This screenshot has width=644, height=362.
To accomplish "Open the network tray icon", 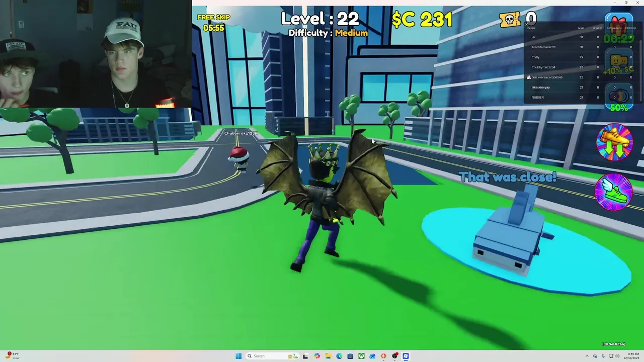I will 610,356.
